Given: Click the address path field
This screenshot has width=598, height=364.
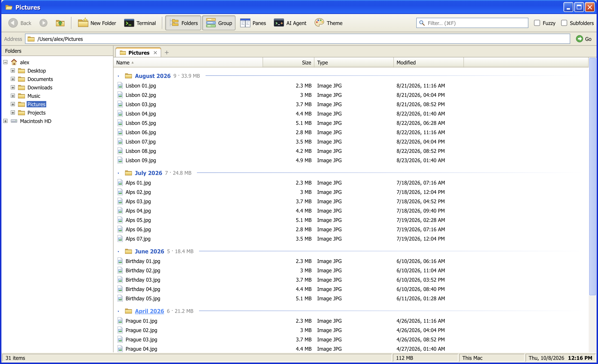Looking at the screenshot, I should (297, 39).
